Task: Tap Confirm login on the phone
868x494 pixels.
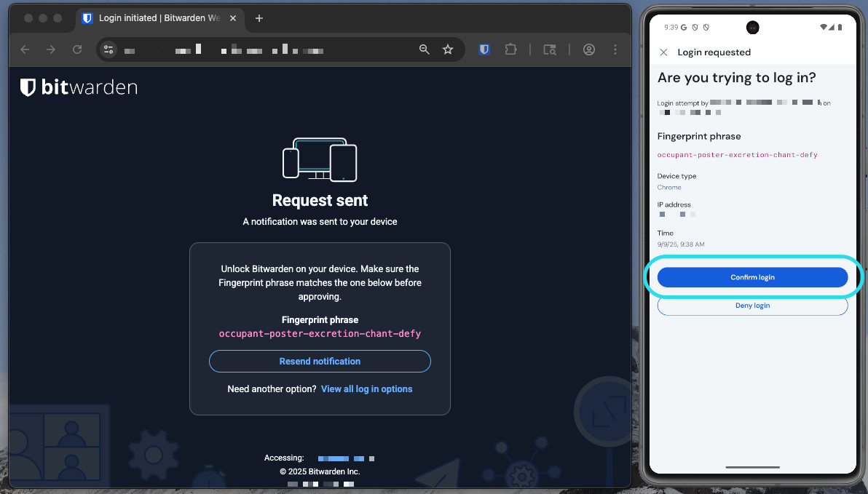Action: 752,277
